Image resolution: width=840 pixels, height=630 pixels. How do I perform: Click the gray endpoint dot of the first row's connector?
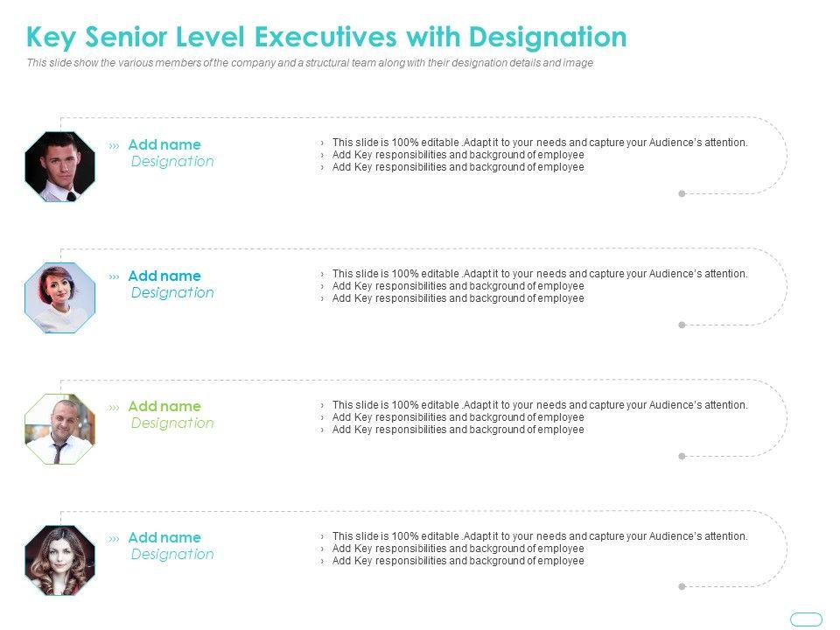(682, 193)
